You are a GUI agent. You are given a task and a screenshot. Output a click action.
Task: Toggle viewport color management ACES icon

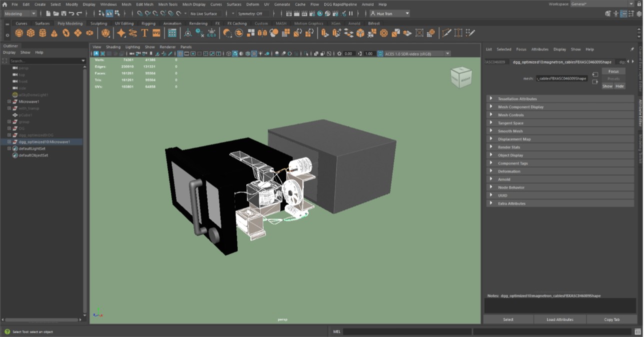tap(380, 53)
